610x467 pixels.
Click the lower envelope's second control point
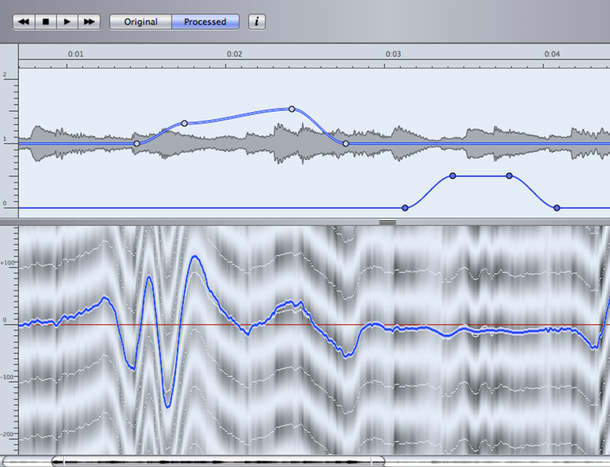click(452, 176)
